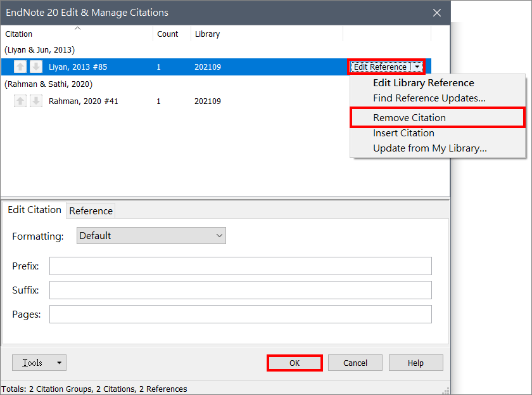This screenshot has width=532, height=395.
Task: Click the Edit Reference button
Action: 380,67
